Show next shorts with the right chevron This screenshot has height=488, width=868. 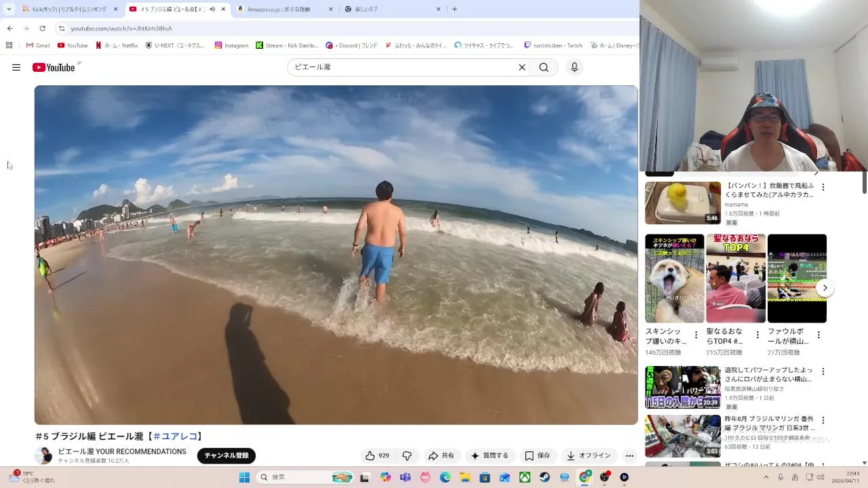click(825, 288)
